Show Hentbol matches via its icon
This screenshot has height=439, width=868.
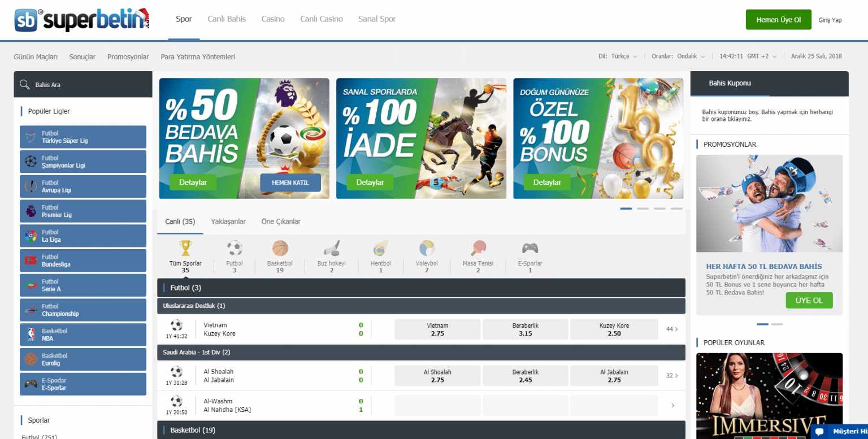point(380,249)
